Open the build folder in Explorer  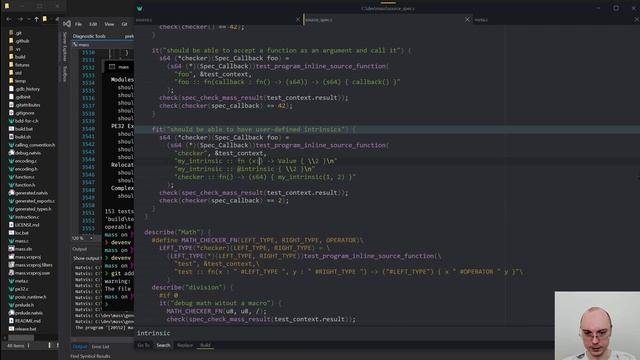[17, 57]
